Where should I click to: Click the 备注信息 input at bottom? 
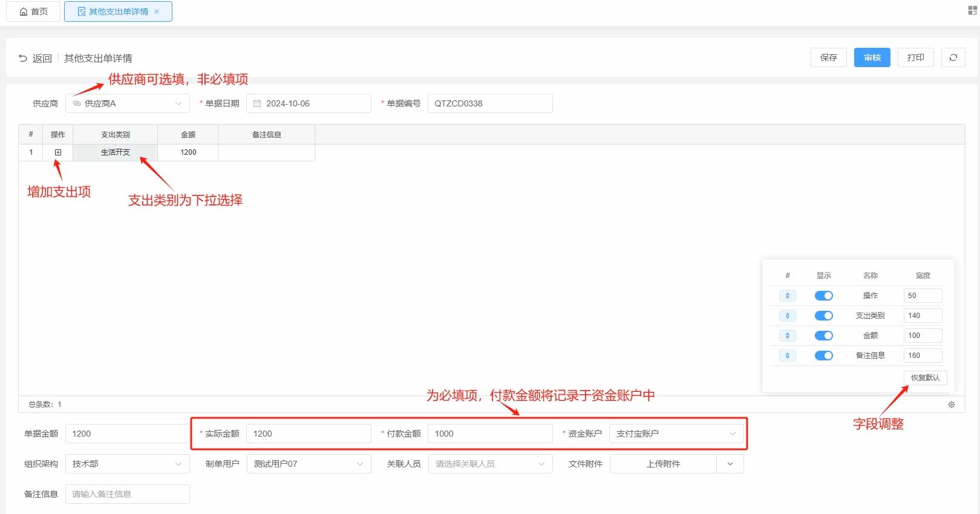point(128,494)
